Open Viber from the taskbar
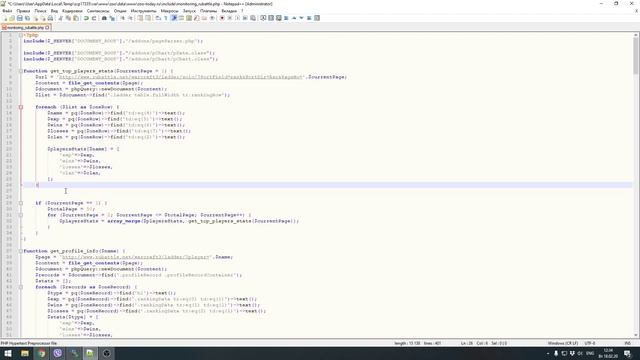640x360 pixels. pyautogui.click(x=58, y=353)
